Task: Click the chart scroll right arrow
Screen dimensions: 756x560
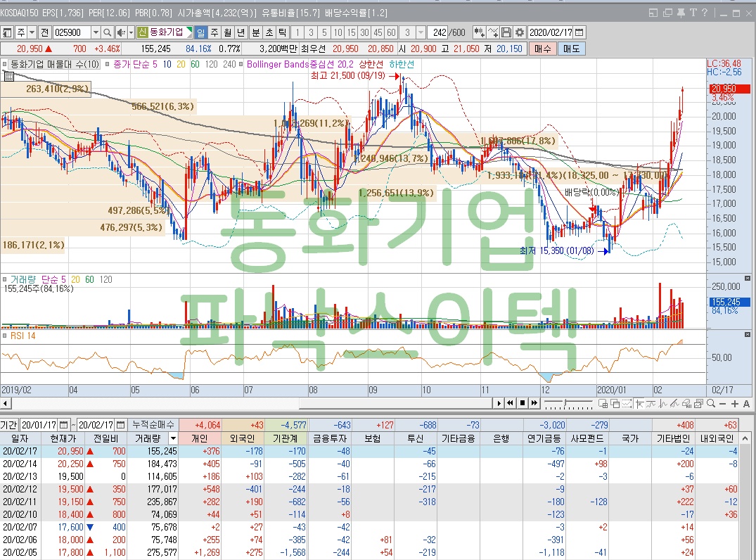Action: 499,403
